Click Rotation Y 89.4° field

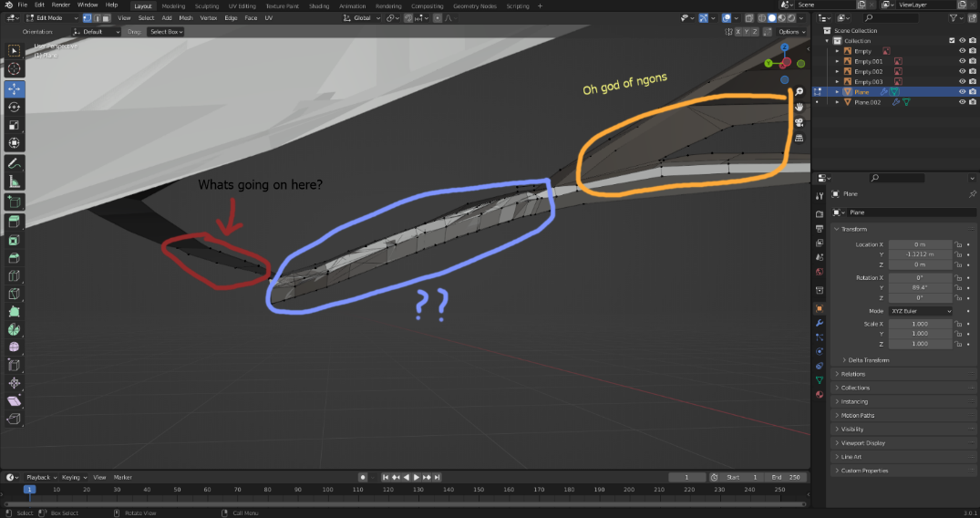coord(921,288)
